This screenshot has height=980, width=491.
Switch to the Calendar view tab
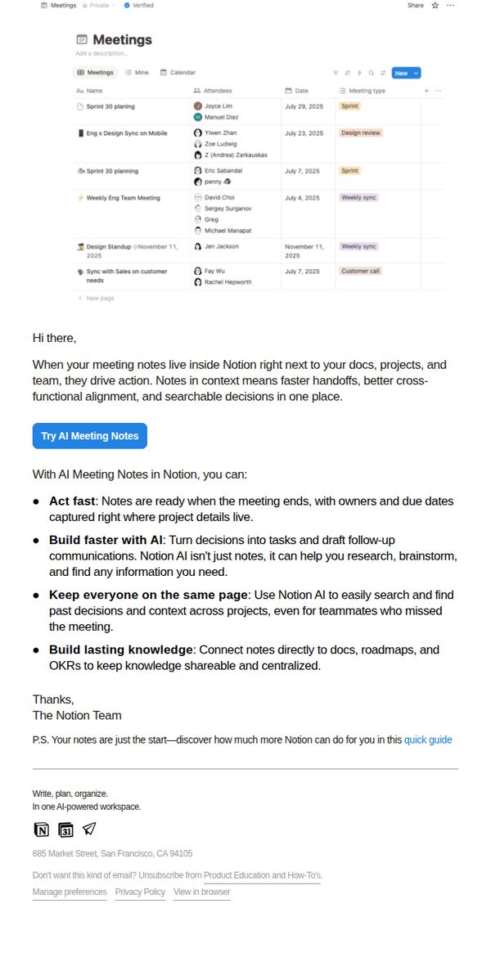pyautogui.click(x=178, y=73)
